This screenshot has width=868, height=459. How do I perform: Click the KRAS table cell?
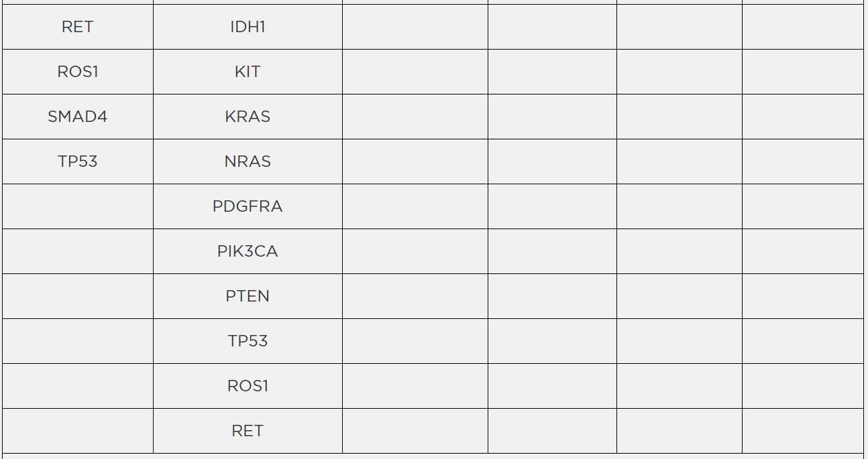coord(248,117)
